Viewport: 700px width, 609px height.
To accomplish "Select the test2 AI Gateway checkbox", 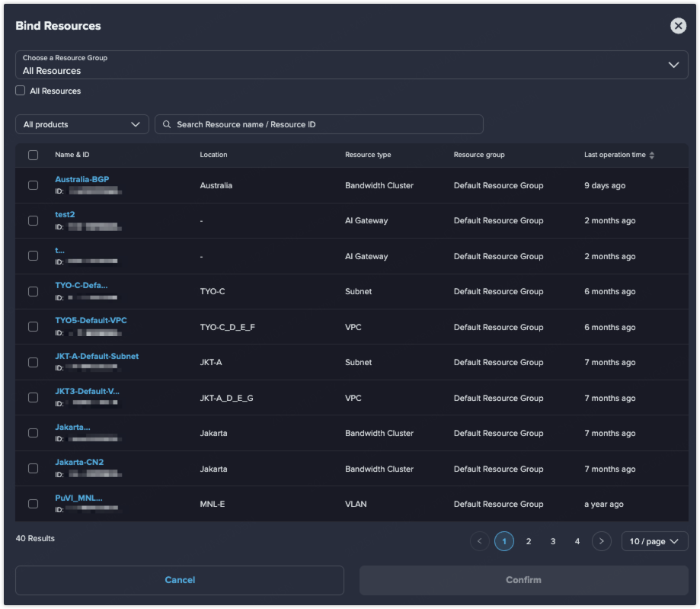I will click(x=33, y=220).
